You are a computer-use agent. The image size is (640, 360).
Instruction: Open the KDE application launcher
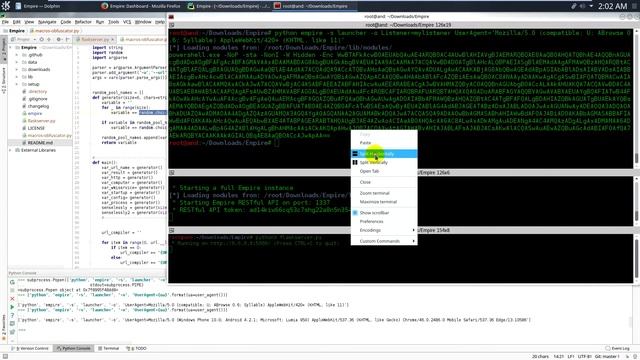pyautogui.click(x=6, y=6)
